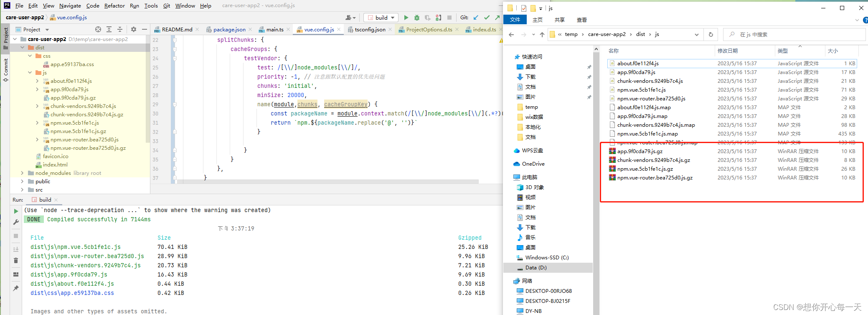Open the user account icon dropdown in toolbar
Image resolution: width=868 pixels, height=315 pixels.
tap(350, 18)
